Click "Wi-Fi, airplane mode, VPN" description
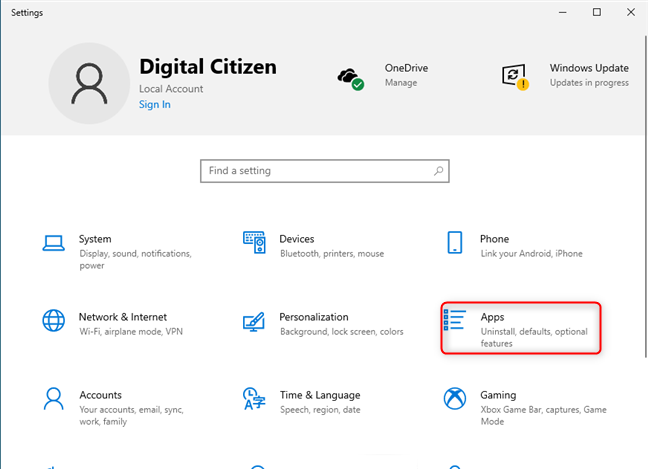 pos(131,331)
